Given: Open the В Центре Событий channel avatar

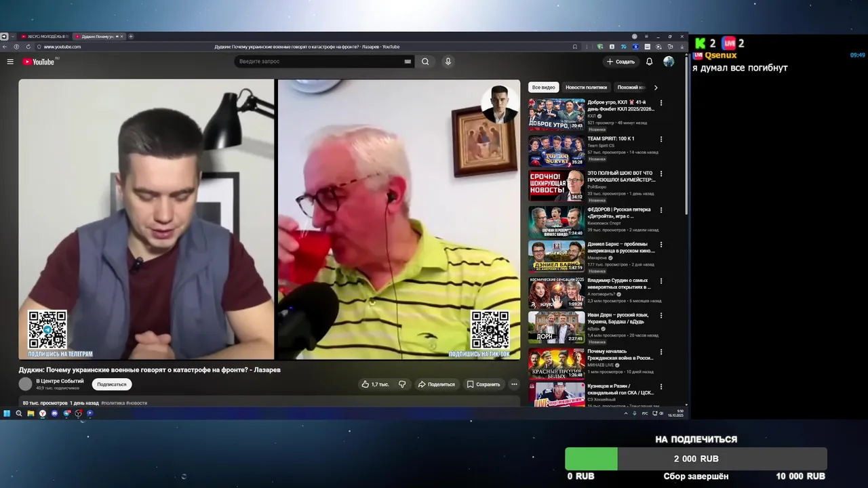Looking at the screenshot, I should pyautogui.click(x=26, y=384).
